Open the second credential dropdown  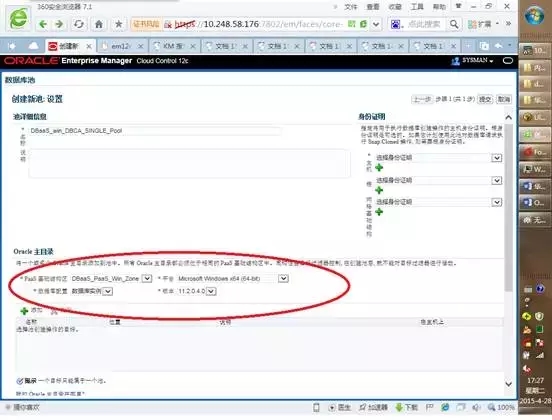pyautogui.click(x=497, y=180)
